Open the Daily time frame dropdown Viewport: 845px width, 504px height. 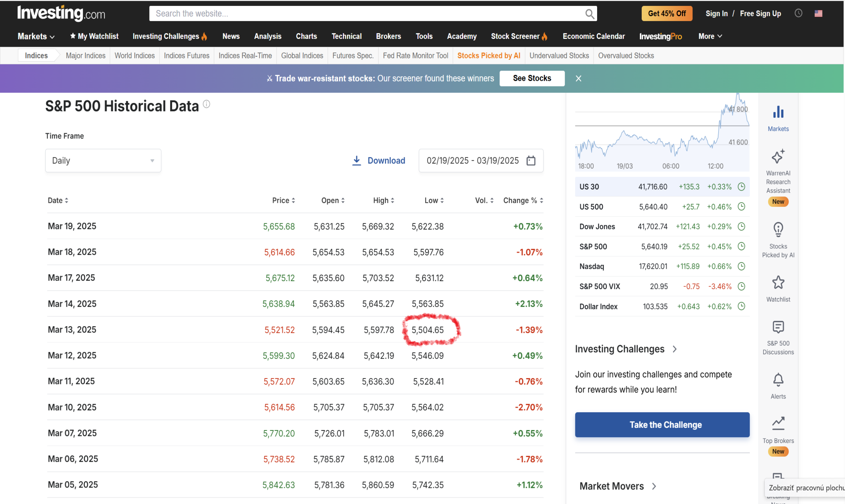[x=103, y=161]
